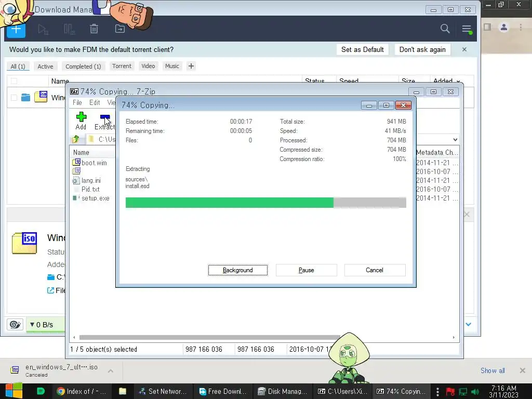Viewport: 532px width, 399px height.
Task: Expand options for the canceled iso download
Action: pyautogui.click(x=111, y=371)
